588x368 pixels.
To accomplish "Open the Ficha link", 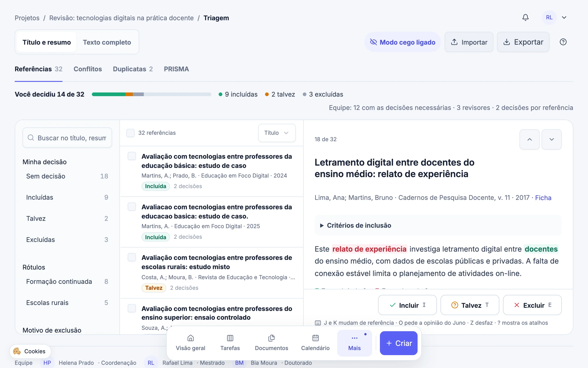I will point(543,198).
